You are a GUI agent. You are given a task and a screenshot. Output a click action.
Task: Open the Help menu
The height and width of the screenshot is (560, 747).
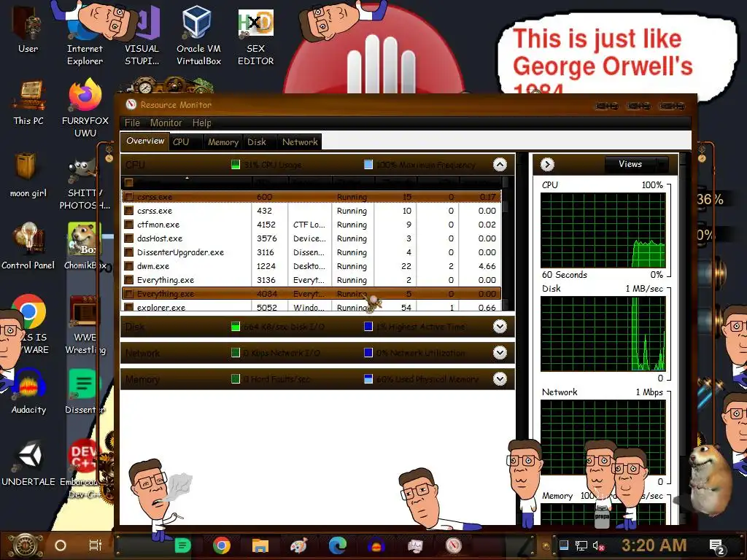(x=201, y=122)
